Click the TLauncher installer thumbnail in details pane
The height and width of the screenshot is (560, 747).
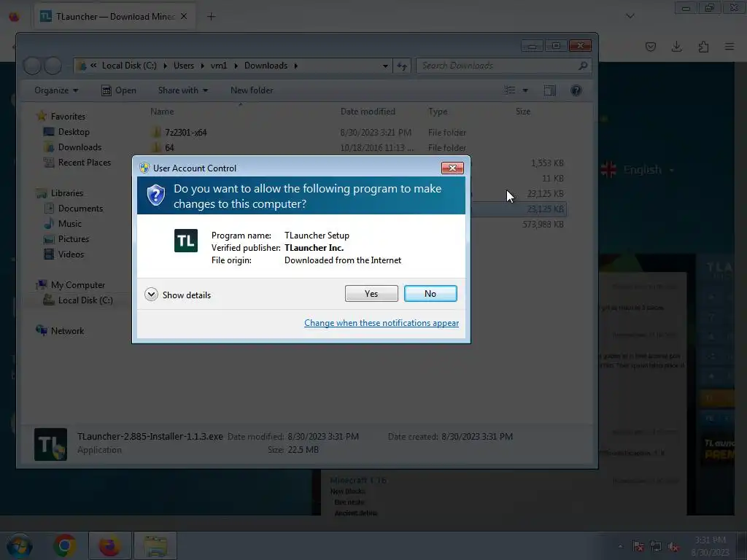pos(50,444)
